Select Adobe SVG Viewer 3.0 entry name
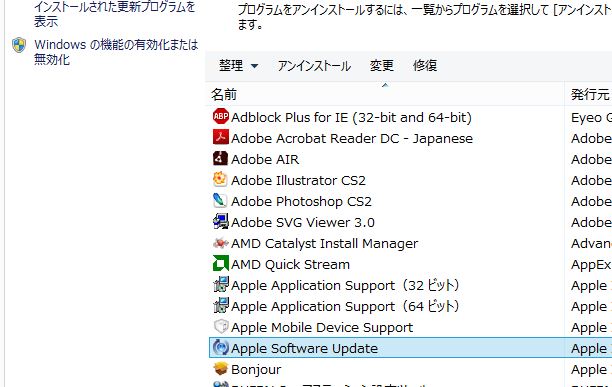Image resolution: width=612 pixels, height=387 pixels. (x=303, y=222)
